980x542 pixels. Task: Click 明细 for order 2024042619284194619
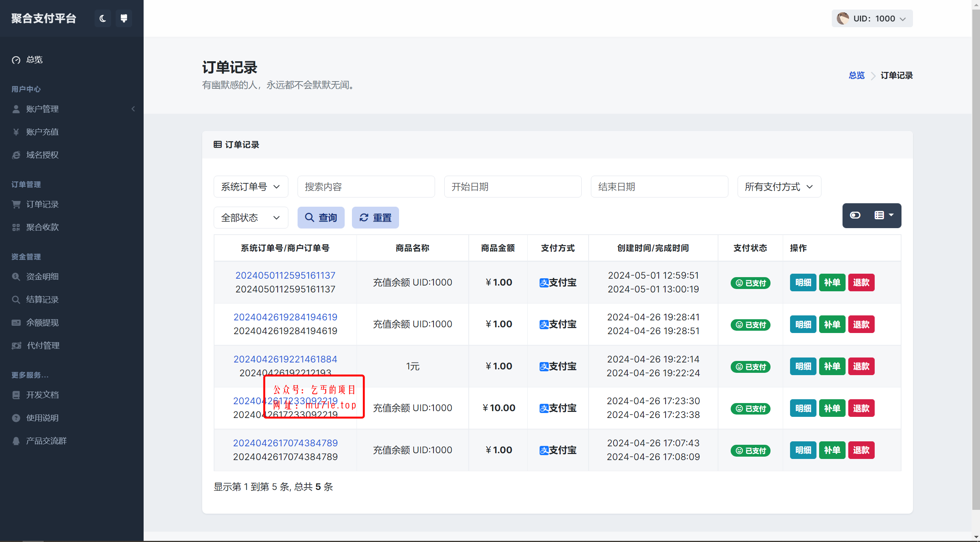click(803, 325)
